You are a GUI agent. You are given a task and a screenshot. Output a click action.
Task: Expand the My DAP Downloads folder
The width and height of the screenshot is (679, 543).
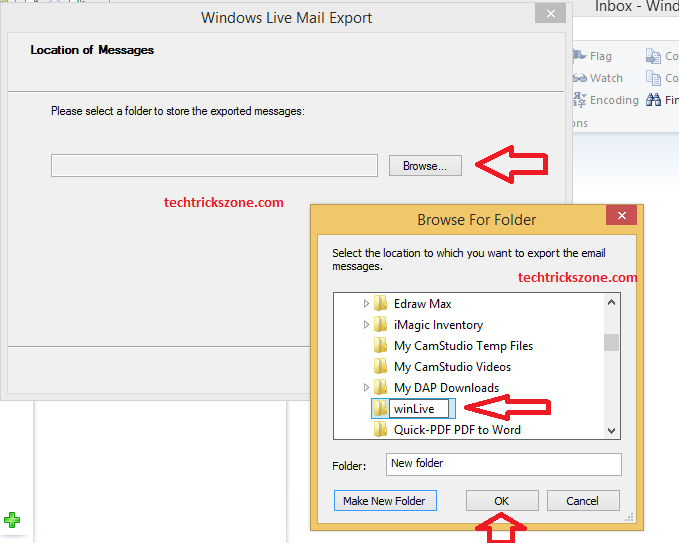click(366, 387)
